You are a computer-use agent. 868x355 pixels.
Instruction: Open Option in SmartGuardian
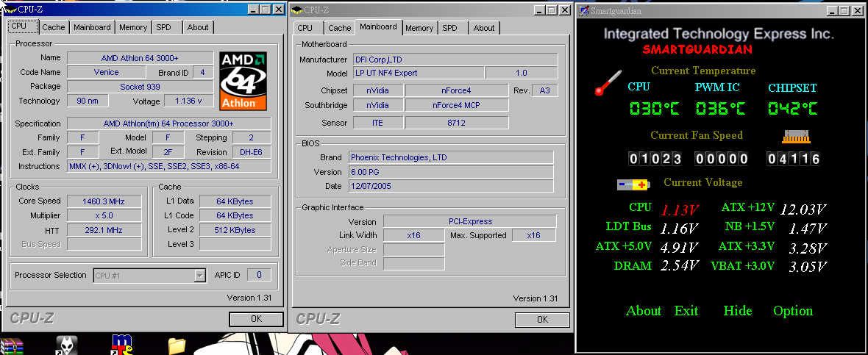793,311
